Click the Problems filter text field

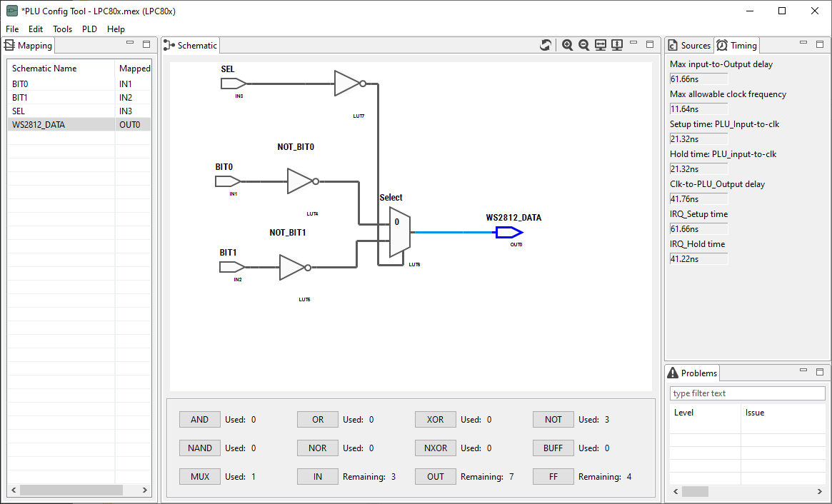(x=747, y=393)
